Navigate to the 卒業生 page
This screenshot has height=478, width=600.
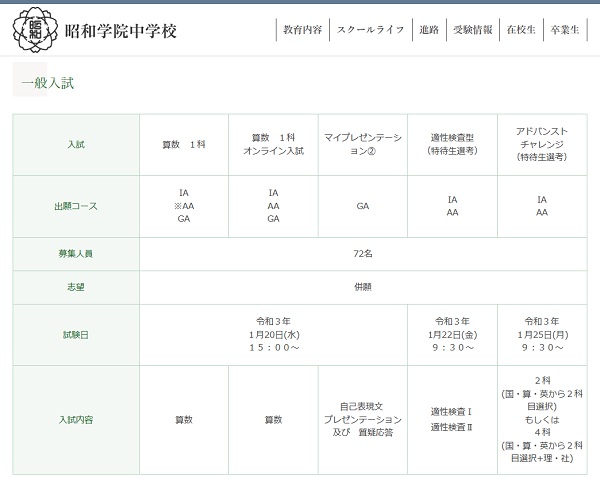pyautogui.click(x=565, y=30)
